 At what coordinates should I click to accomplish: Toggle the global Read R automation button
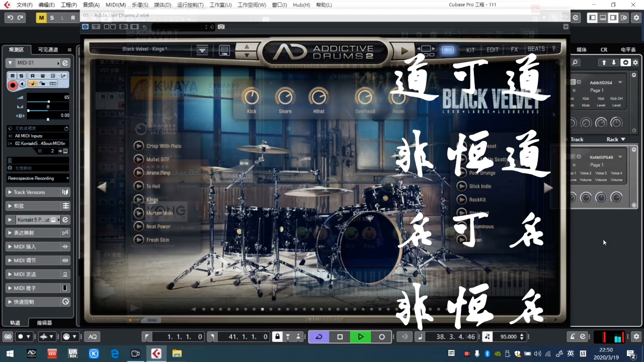pos(73,18)
